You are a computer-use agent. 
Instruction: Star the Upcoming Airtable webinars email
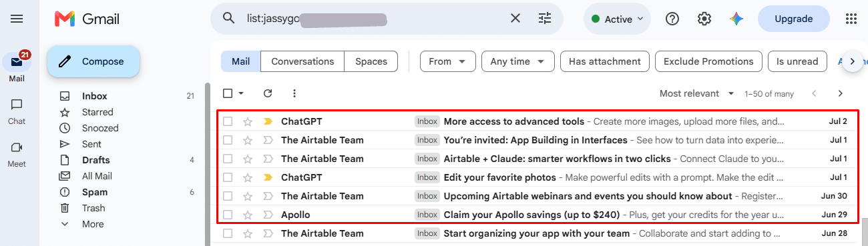pos(248,196)
